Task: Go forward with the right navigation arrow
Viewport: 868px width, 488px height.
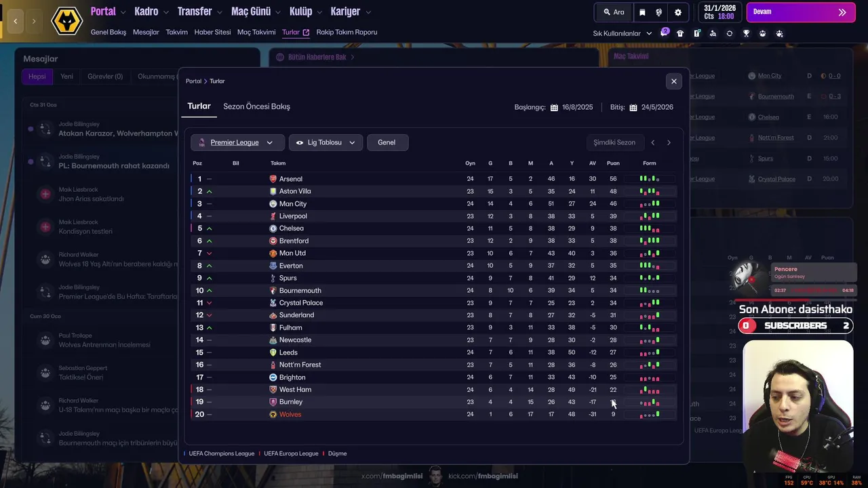Action: pos(34,21)
